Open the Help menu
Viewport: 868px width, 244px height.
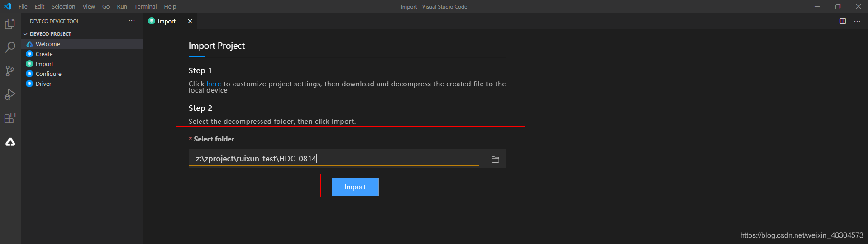(x=170, y=6)
